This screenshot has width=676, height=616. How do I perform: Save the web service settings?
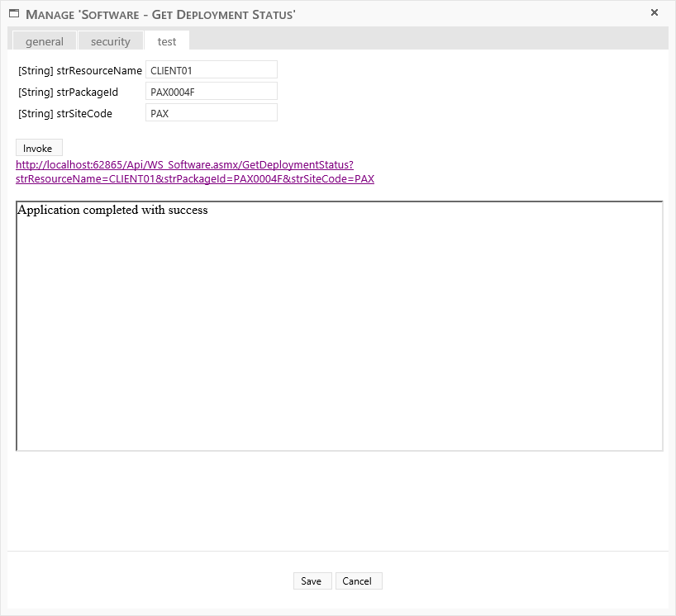pos(312,581)
